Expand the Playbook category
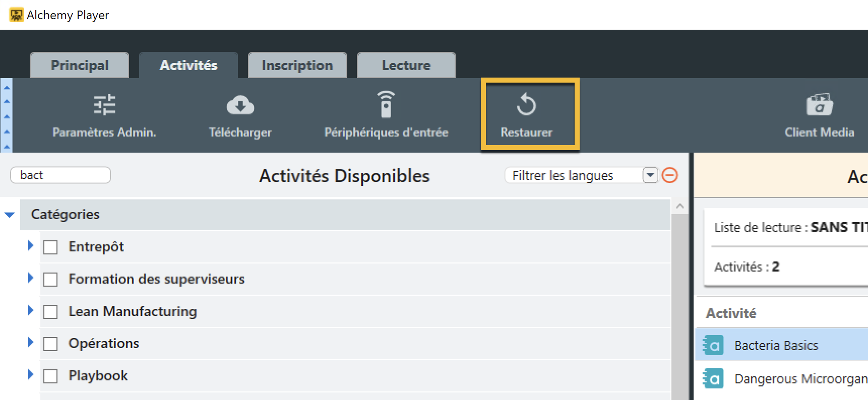The height and width of the screenshot is (400, 868). pos(30,374)
